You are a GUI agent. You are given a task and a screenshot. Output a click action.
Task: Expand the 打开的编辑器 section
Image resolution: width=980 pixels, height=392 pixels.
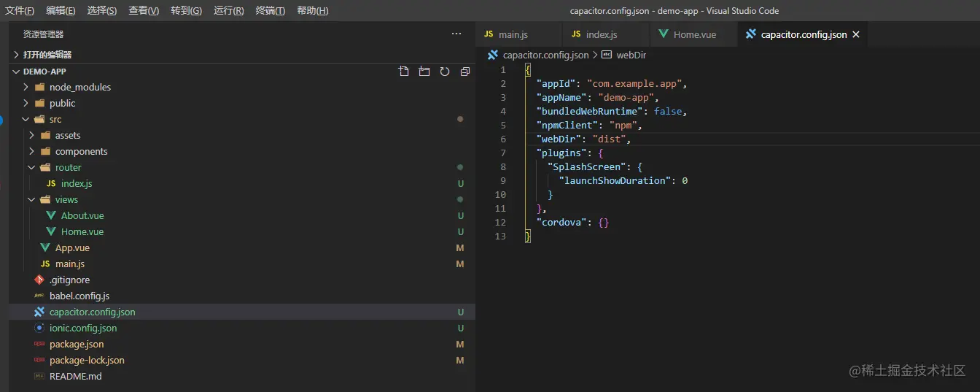(17, 55)
